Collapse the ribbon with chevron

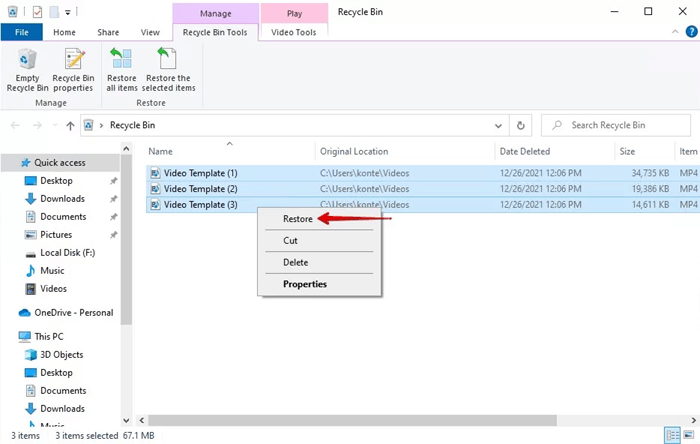(x=675, y=32)
